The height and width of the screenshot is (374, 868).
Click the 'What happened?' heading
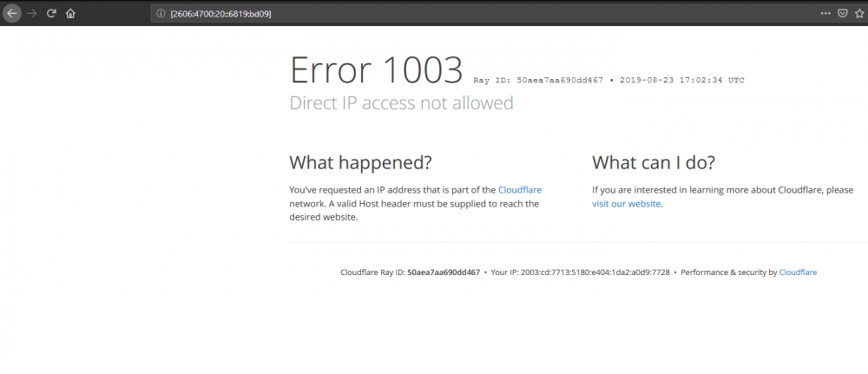pyautogui.click(x=360, y=162)
